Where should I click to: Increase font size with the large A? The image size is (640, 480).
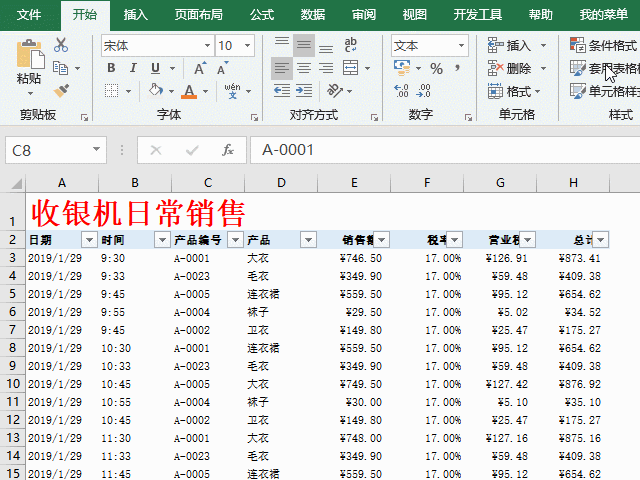tap(200, 68)
